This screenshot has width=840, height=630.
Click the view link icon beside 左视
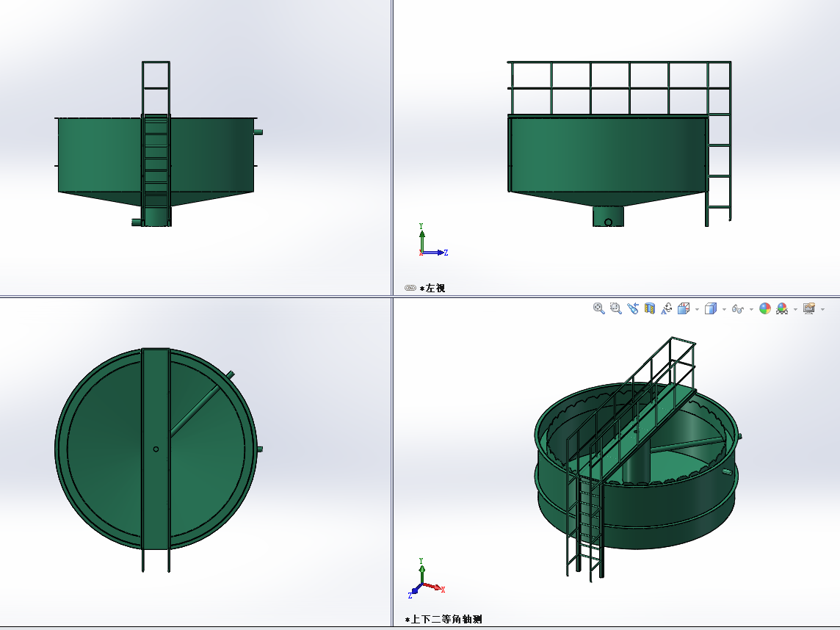click(410, 289)
